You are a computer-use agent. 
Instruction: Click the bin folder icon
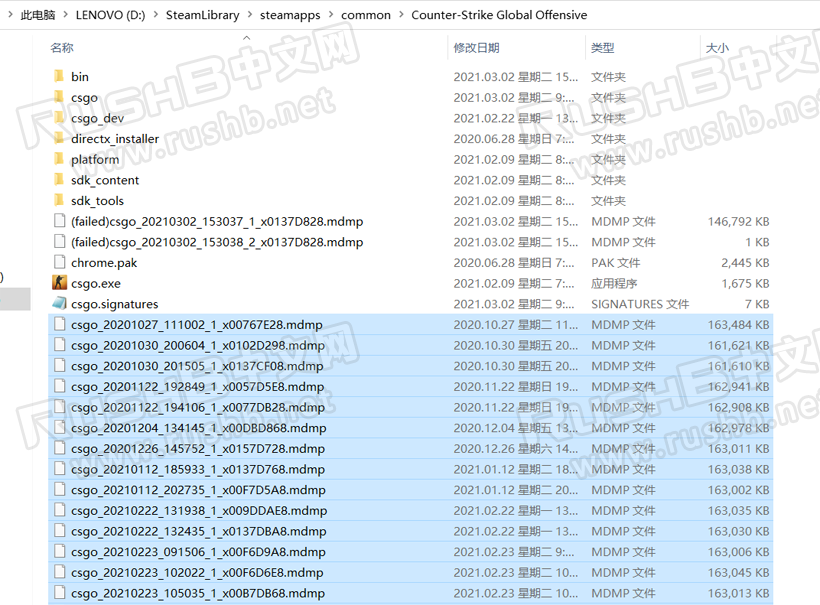click(59, 76)
